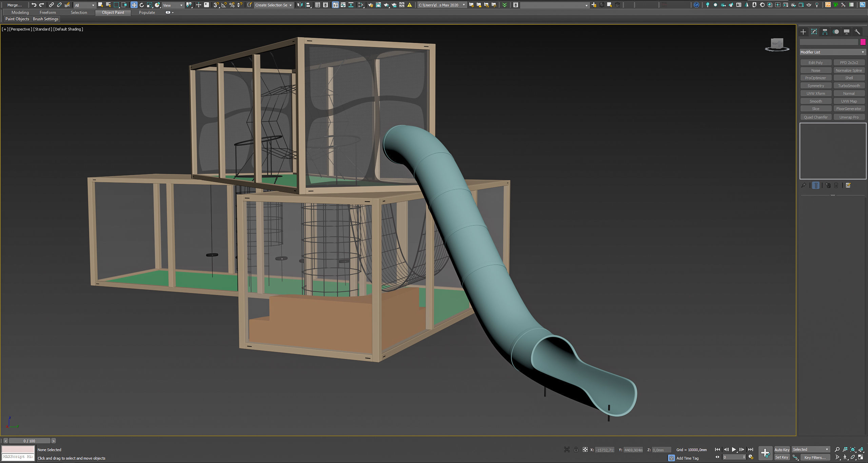Toggle the Selection Lock padlock
Image resolution: width=868 pixels, height=463 pixels.
coord(576,449)
